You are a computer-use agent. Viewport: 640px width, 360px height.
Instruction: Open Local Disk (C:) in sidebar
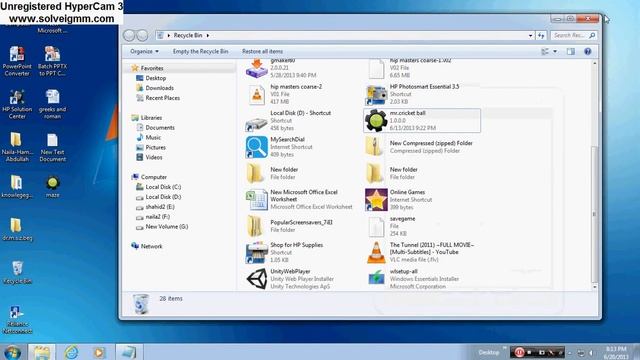coord(163,187)
